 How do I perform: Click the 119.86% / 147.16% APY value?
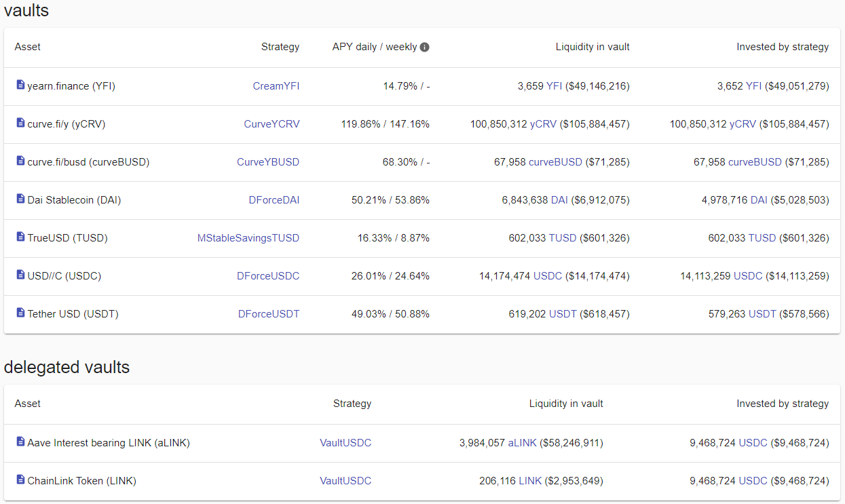386,124
